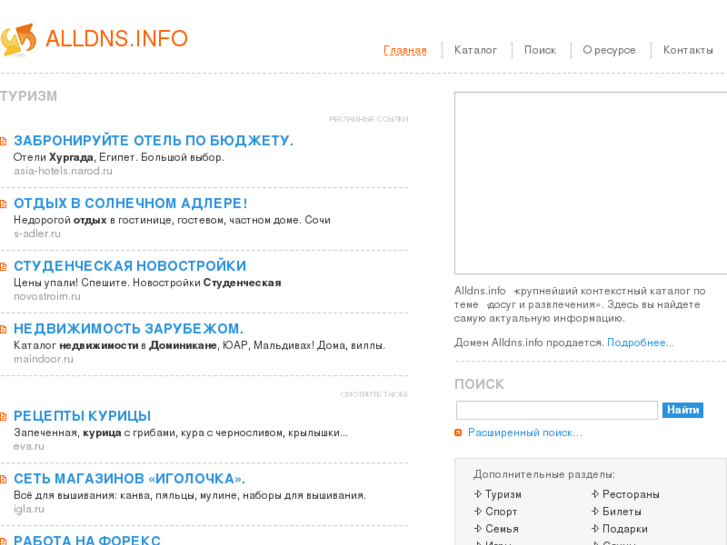Click the ТУРИЗМ section heading

pyautogui.click(x=28, y=96)
